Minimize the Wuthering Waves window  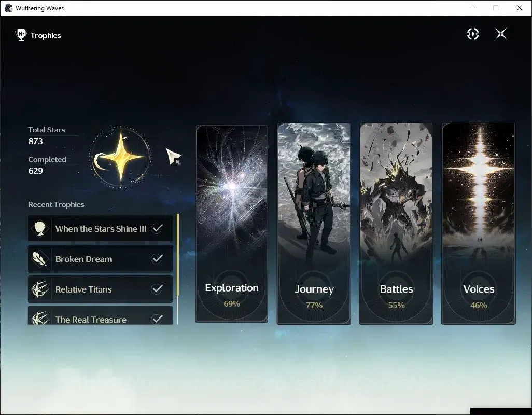click(472, 8)
